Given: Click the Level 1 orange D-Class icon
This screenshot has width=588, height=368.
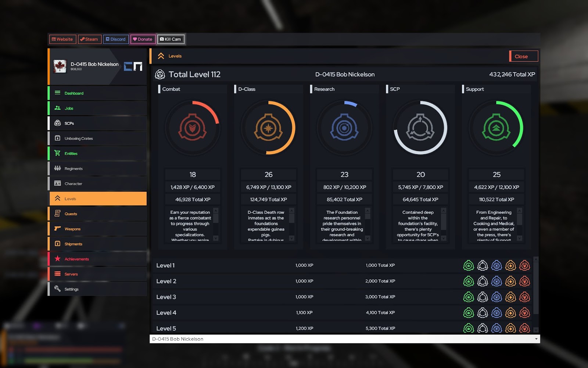Looking at the screenshot, I should [510, 265].
